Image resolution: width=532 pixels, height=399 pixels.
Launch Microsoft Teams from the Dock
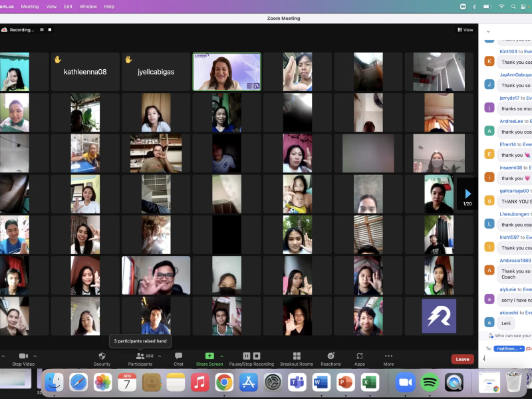297,382
